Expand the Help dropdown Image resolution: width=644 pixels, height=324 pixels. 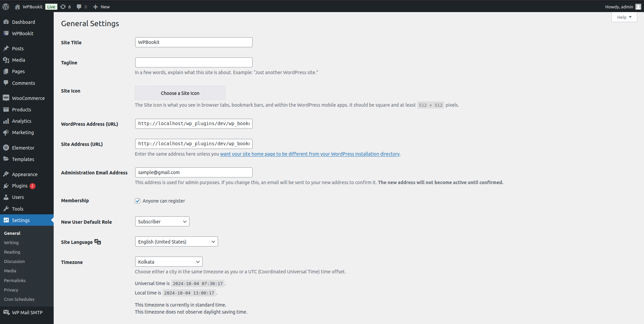point(624,17)
